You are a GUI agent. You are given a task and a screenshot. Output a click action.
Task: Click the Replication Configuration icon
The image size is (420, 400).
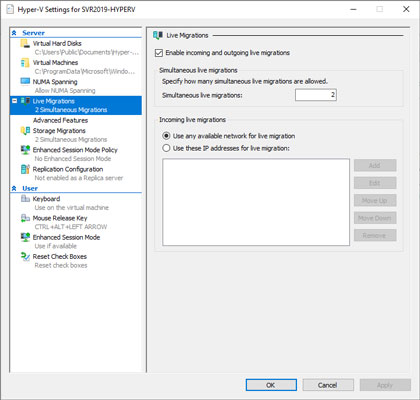tap(25, 169)
